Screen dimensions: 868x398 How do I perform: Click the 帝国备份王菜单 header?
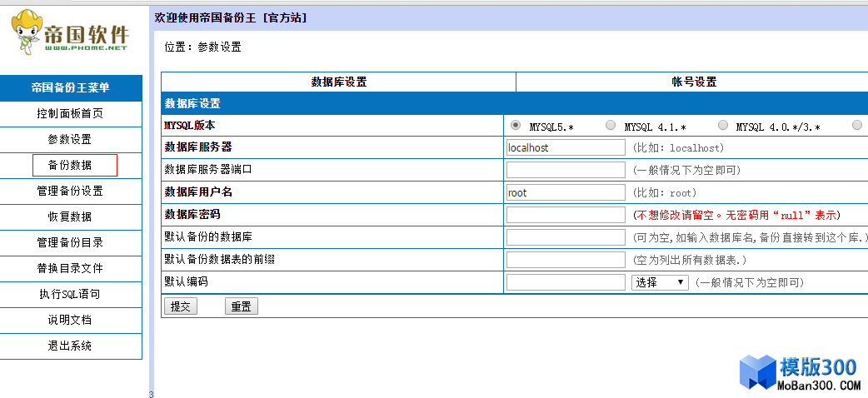tap(70, 88)
